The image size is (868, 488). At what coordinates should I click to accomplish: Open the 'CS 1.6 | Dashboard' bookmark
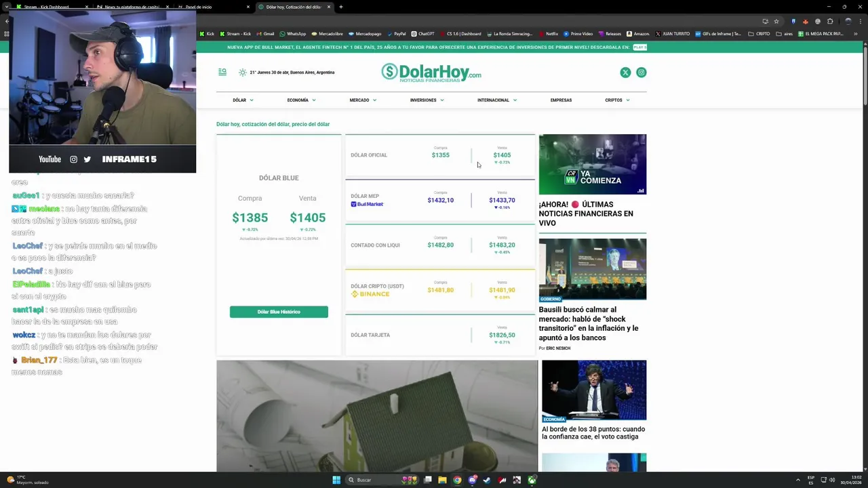(460, 33)
